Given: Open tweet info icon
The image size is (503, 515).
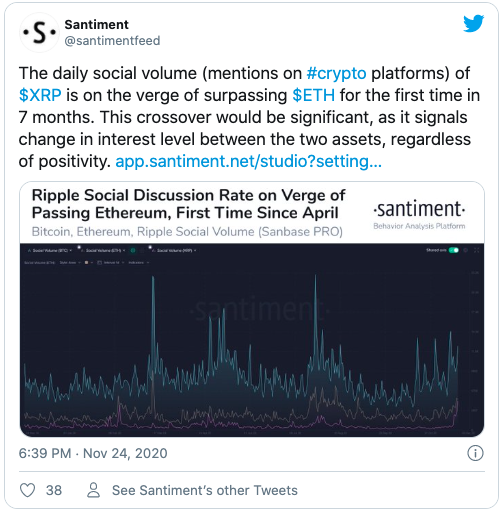Looking at the screenshot, I should (475, 453).
